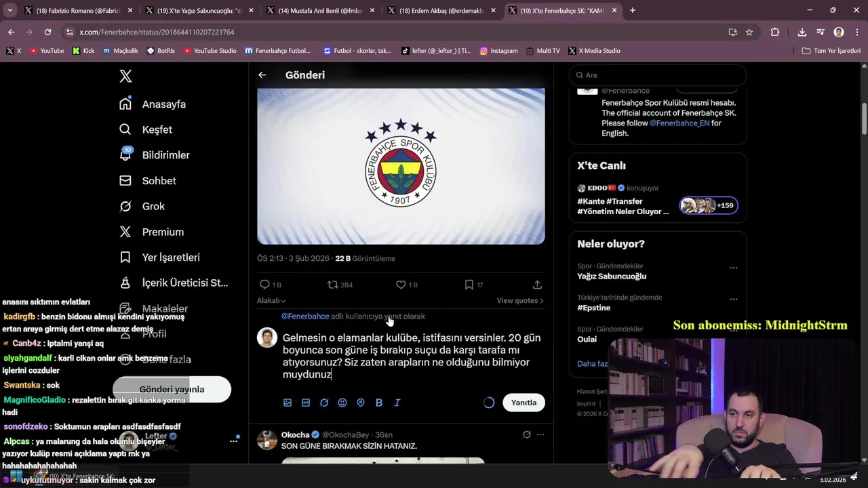Open Premium X icon
868x488 pixels.
tap(125, 232)
